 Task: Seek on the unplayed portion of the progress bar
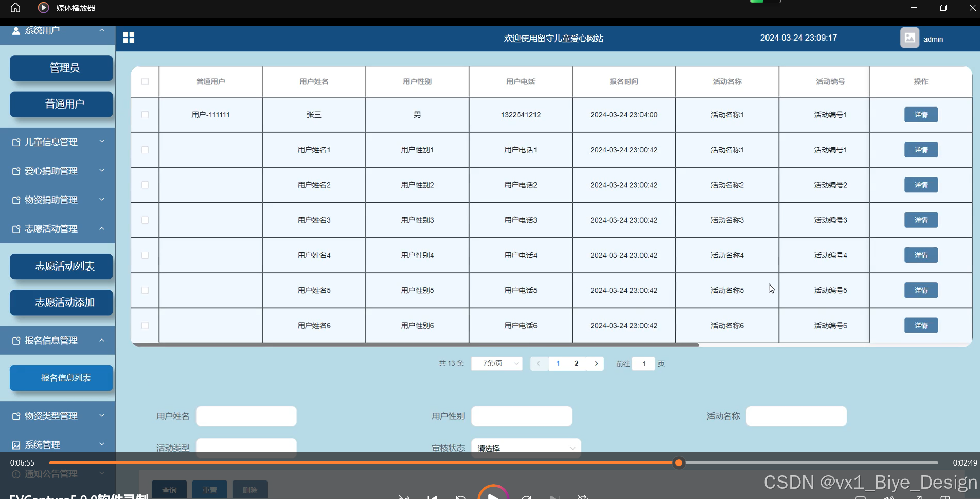click(x=811, y=463)
